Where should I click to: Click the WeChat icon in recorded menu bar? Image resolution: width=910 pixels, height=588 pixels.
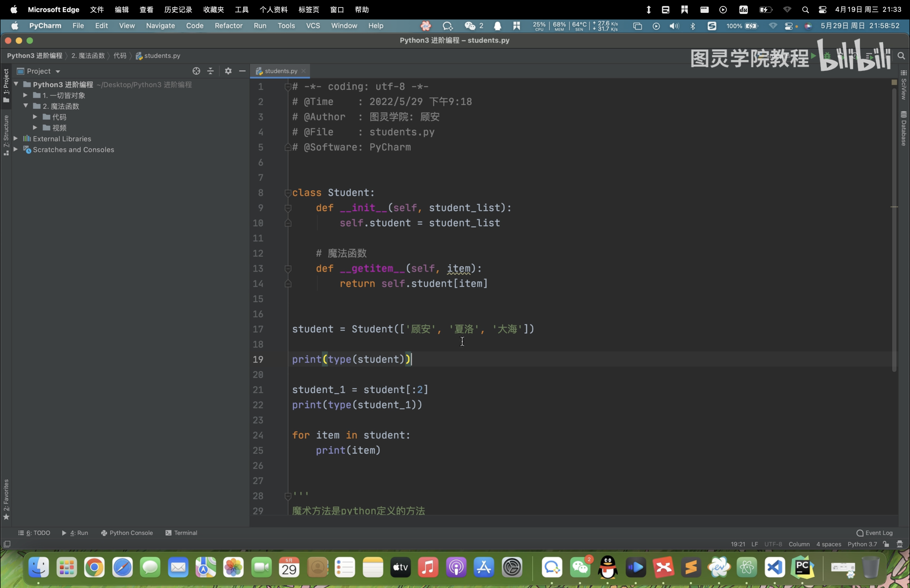pyautogui.click(x=470, y=26)
